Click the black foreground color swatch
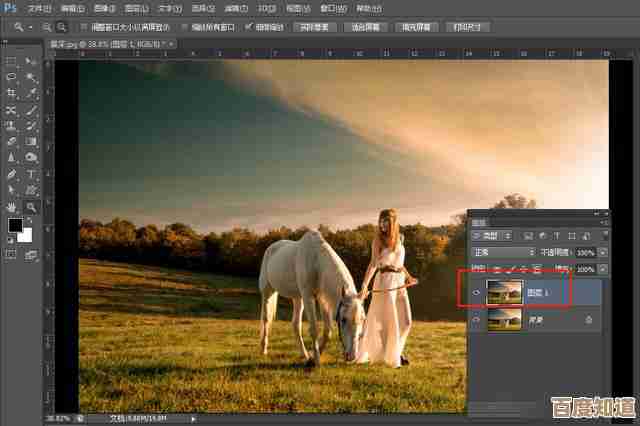 coord(15,226)
